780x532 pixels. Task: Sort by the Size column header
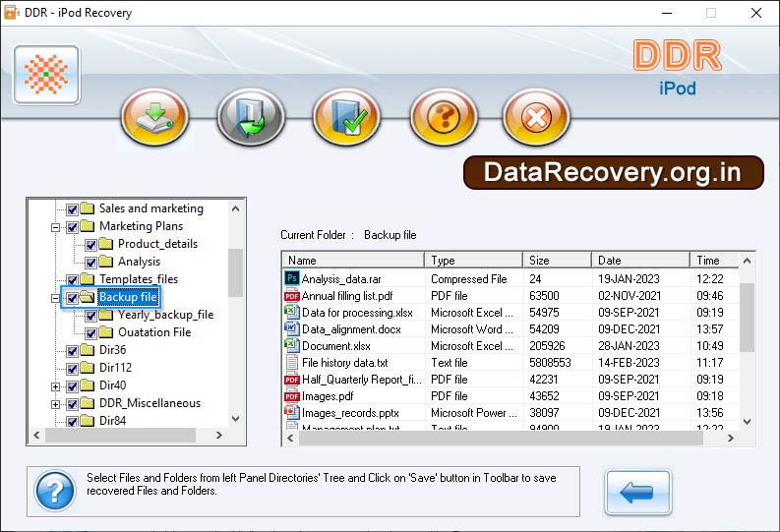coord(558,260)
